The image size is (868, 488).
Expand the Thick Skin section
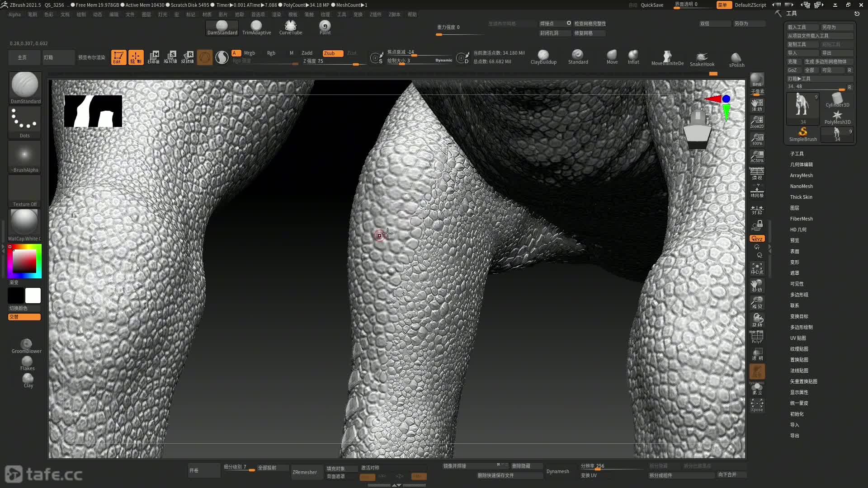point(801,197)
